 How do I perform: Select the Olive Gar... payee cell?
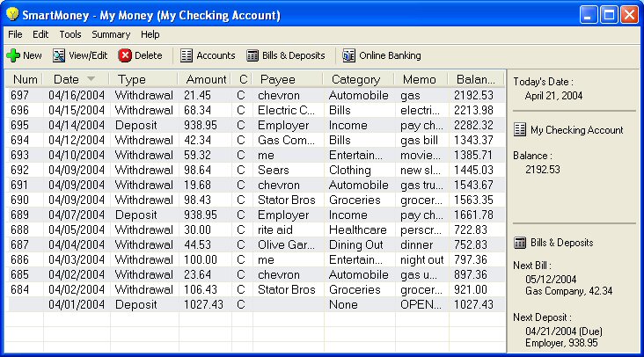tap(286, 244)
